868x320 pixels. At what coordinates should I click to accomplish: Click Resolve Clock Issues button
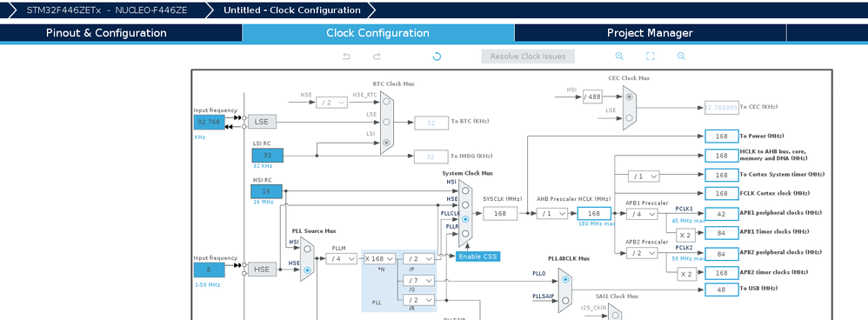(x=528, y=57)
